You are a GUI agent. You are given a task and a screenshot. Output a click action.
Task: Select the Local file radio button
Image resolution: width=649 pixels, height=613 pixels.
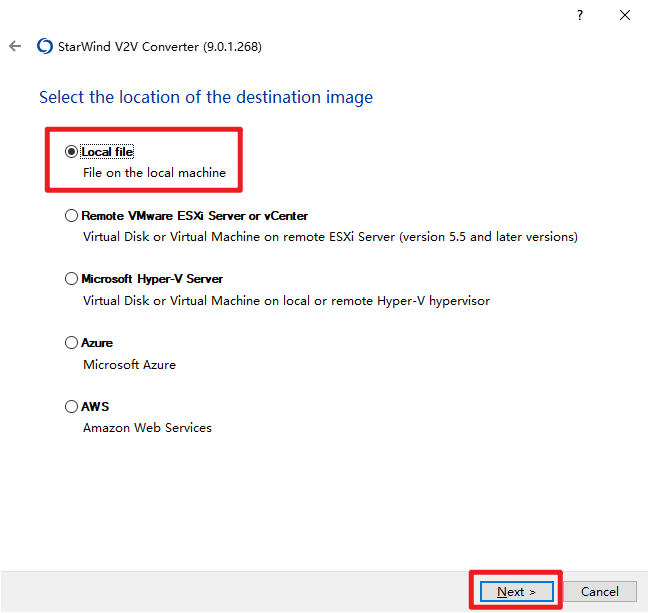click(x=71, y=152)
